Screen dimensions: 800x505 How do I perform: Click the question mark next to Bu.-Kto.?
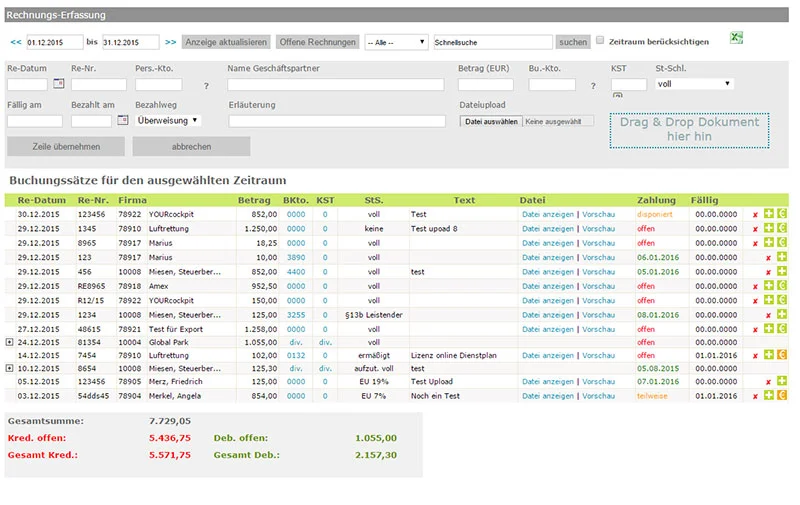point(593,86)
